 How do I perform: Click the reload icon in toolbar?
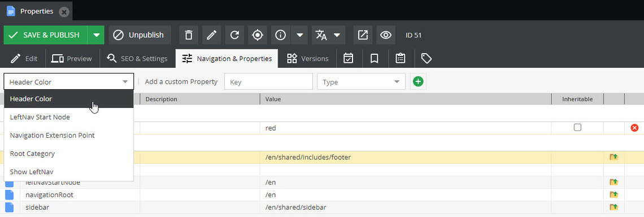tap(234, 35)
